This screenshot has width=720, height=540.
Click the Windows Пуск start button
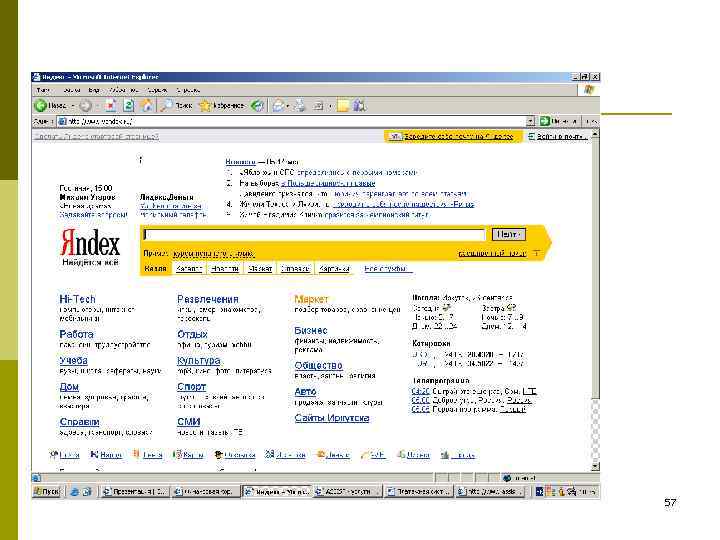[x=47, y=492]
